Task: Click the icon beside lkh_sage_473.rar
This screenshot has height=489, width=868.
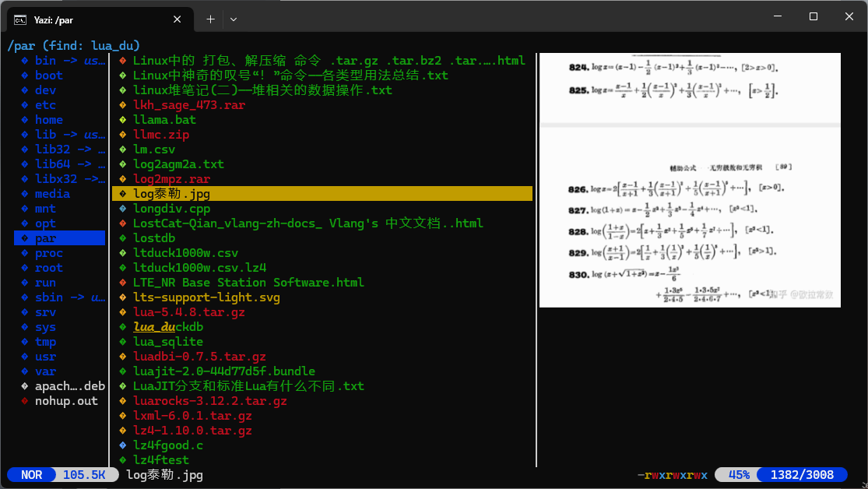Action: pyautogui.click(x=123, y=105)
